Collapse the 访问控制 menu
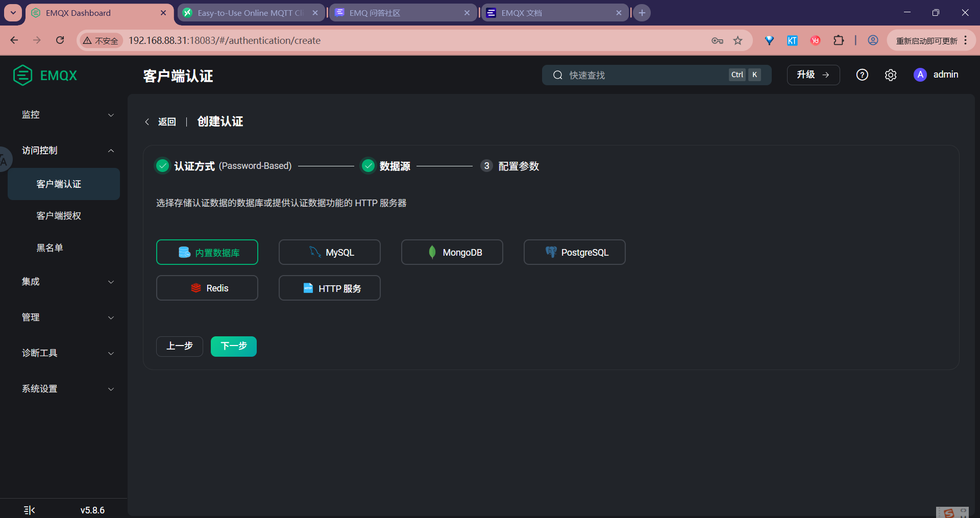The image size is (980, 518). click(64, 151)
